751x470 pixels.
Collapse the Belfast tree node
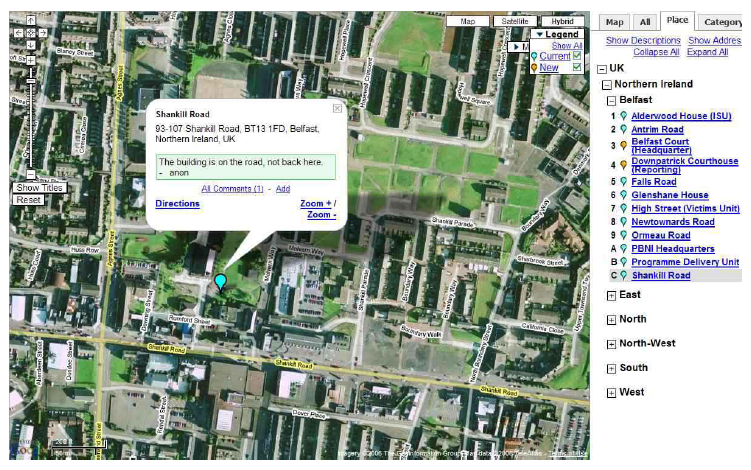pyautogui.click(x=611, y=100)
